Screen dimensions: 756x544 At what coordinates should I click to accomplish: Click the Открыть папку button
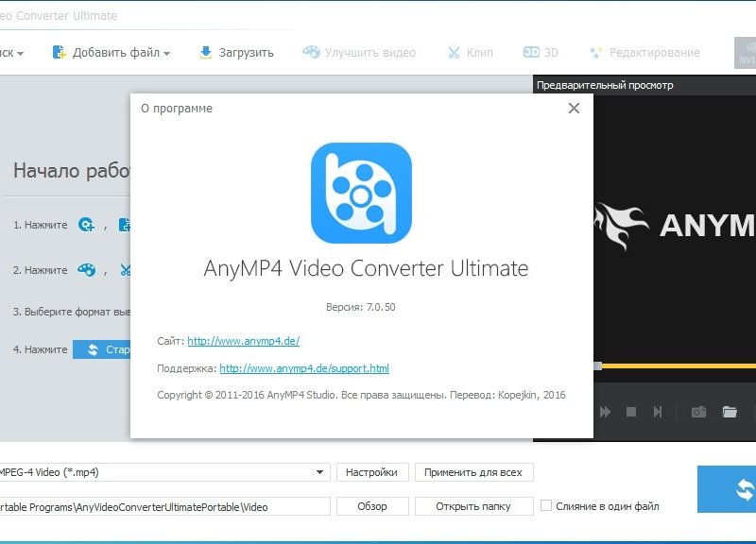click(x=474, y=506)
